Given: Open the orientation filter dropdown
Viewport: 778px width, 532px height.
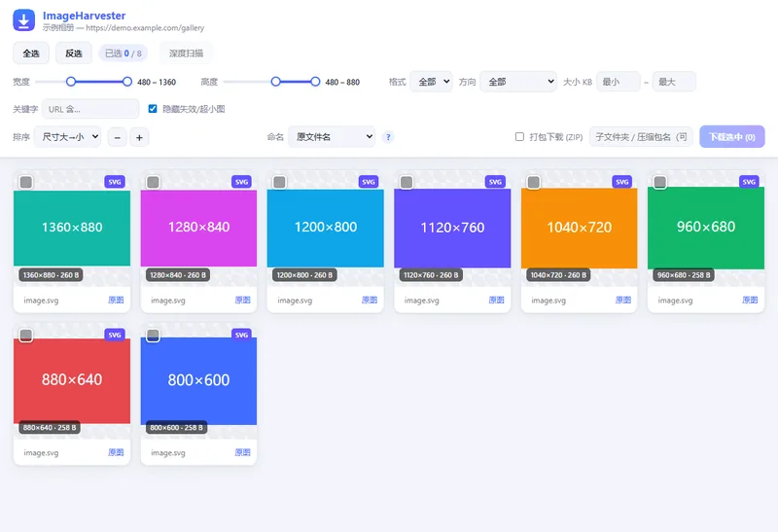Looking at the screenshot, I should pyautogui.click(x=518, y=82).
